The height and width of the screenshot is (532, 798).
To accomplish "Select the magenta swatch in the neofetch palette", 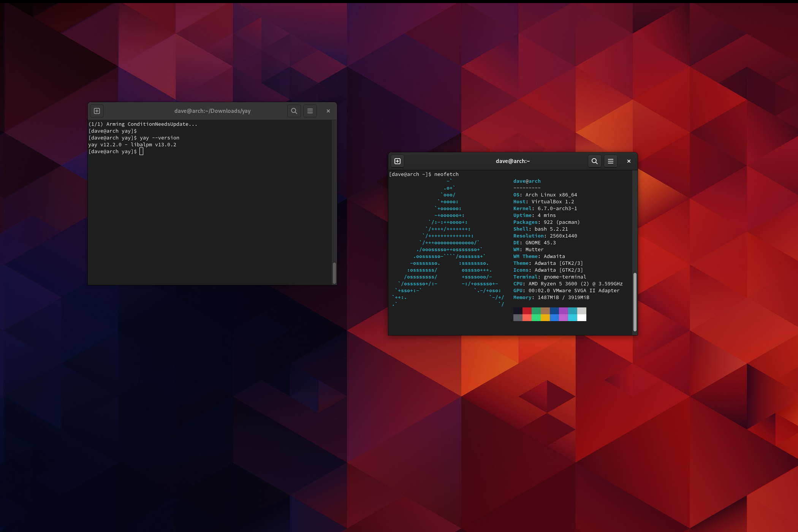I will [564, 314].
